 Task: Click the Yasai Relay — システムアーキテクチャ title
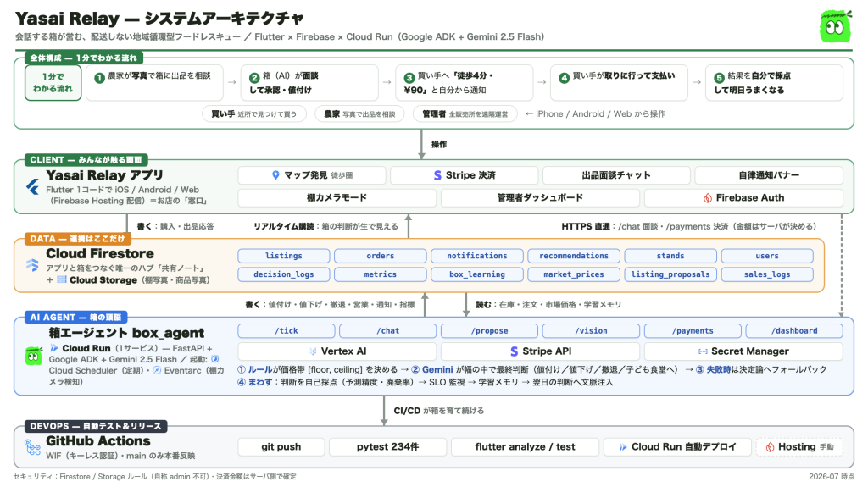point(159,19)
